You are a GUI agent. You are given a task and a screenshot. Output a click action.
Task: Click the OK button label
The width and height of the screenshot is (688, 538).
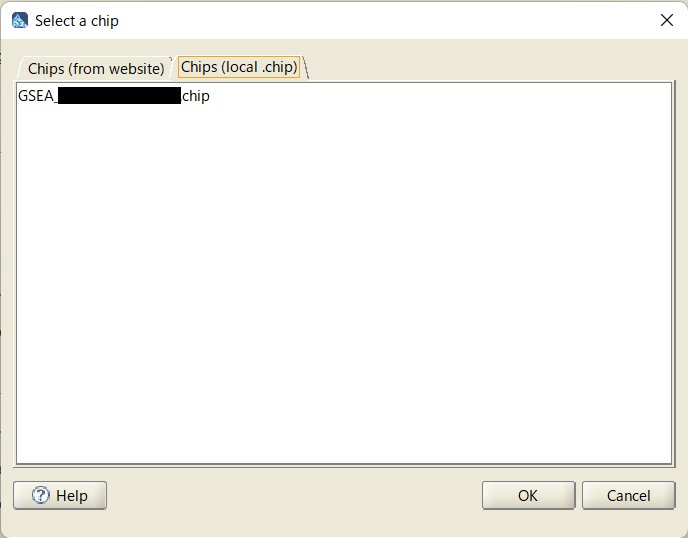(528, 495)
